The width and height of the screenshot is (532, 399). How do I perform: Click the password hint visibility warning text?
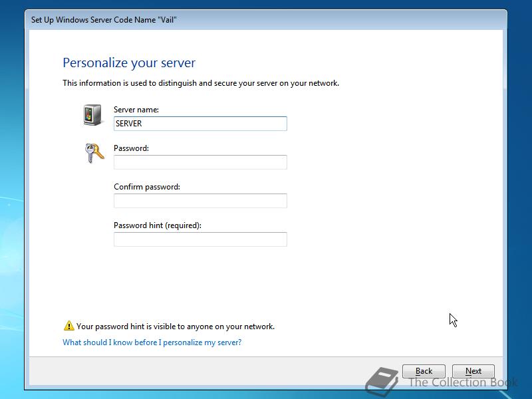pyautogui.click(x=176, y=327)
